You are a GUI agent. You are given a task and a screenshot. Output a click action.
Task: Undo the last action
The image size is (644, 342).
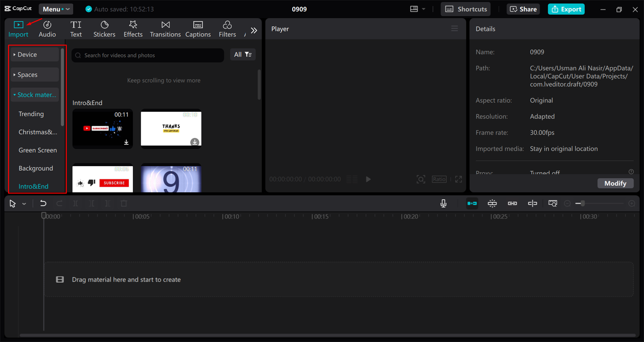pos(43,203)
